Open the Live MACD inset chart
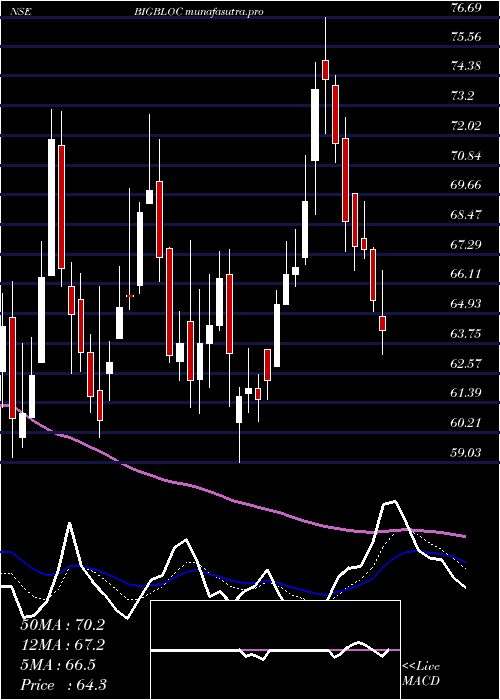The height and width of the screenshot is (700, 500). (275, 650)
